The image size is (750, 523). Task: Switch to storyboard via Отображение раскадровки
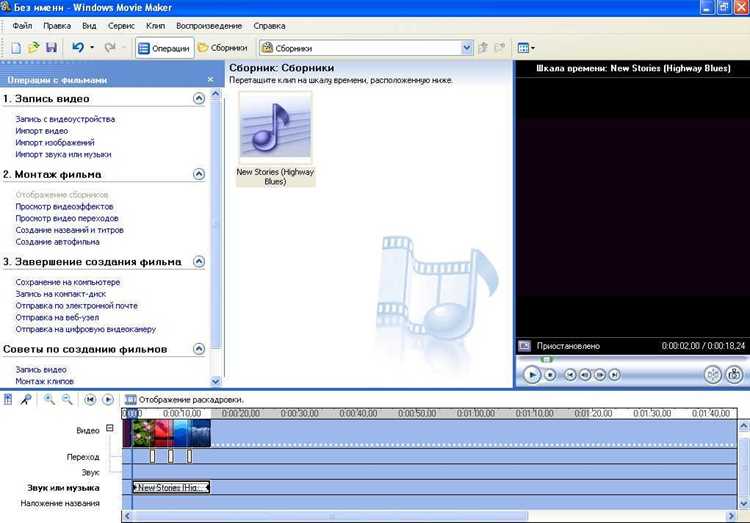(185, 400)
